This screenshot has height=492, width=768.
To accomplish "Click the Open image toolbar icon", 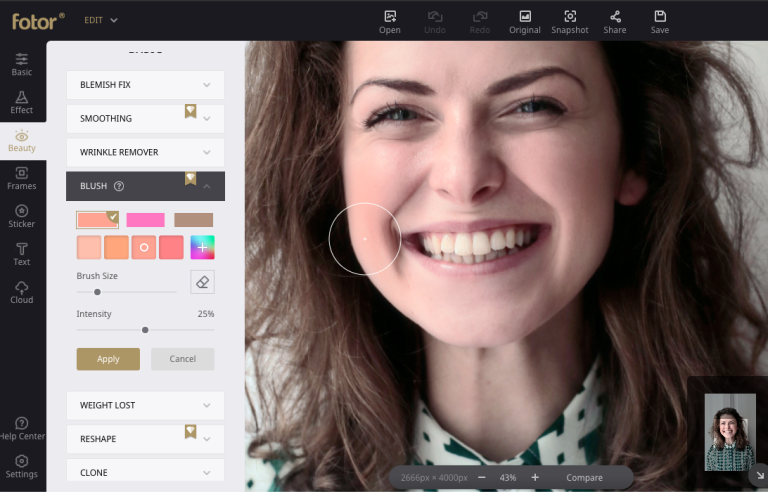I will coord(390,22).
